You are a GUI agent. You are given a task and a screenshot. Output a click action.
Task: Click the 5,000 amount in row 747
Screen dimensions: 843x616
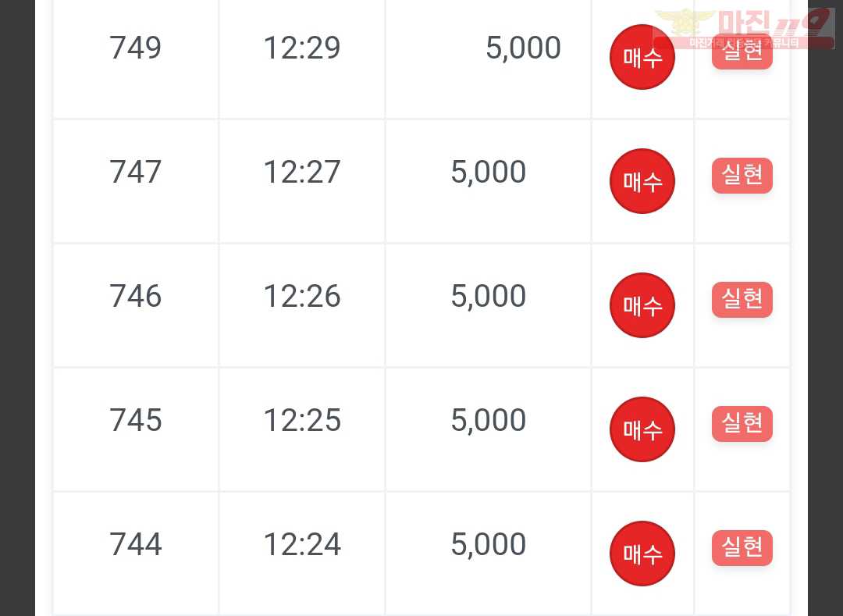(488, 172)
